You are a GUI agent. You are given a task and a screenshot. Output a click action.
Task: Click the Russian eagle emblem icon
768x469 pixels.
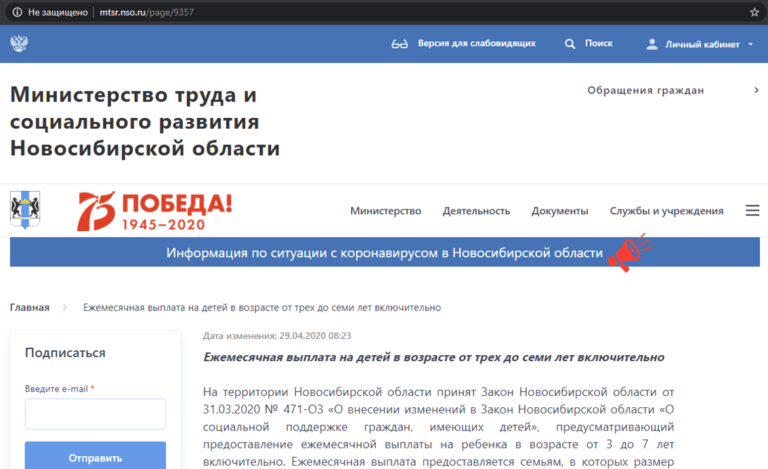(19, 44)
